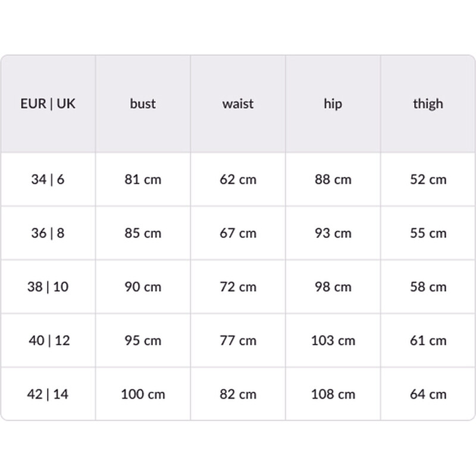The height and width of the screenshot is (476, 476).
Task: Click the thigh column header
Action: [x=428, y=104]
